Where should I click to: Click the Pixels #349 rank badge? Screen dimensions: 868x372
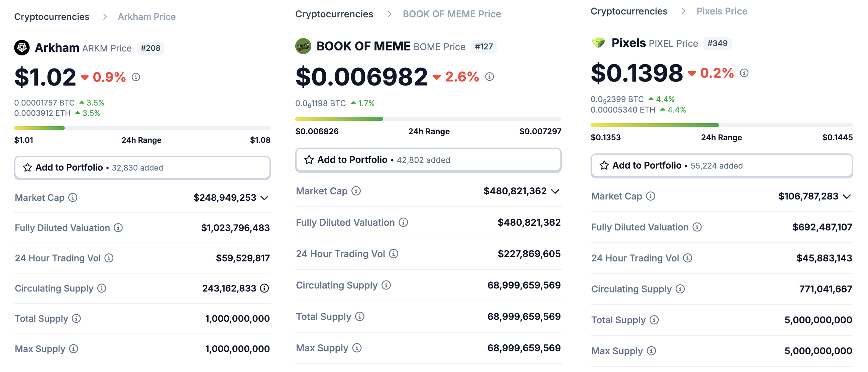[718, 43]
